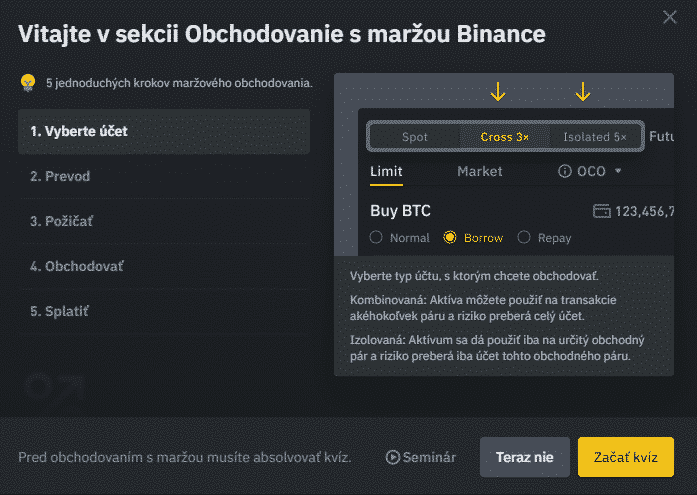Screen dimensions: 697x495
Task: Open the Market order tab
Action: click(x=480, y=171)
